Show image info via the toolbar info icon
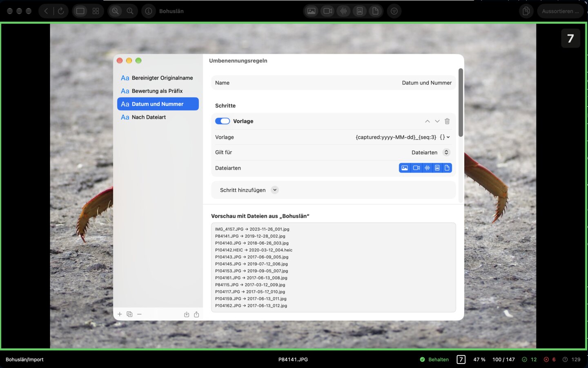 (x=149, y=11)
